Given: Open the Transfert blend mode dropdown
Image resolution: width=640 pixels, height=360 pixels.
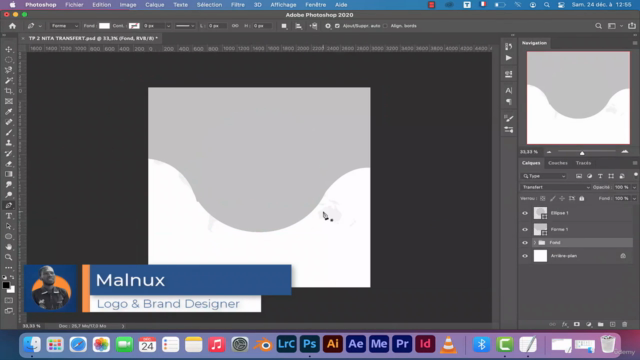Looking at the screenshot, I should click(x=555, y=187).
